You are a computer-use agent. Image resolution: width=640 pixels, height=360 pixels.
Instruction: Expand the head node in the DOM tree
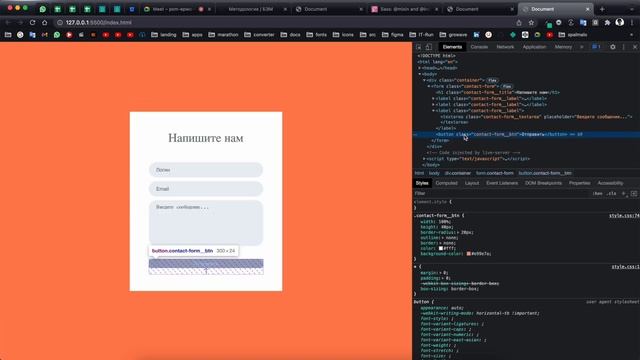tap(420, 68)
